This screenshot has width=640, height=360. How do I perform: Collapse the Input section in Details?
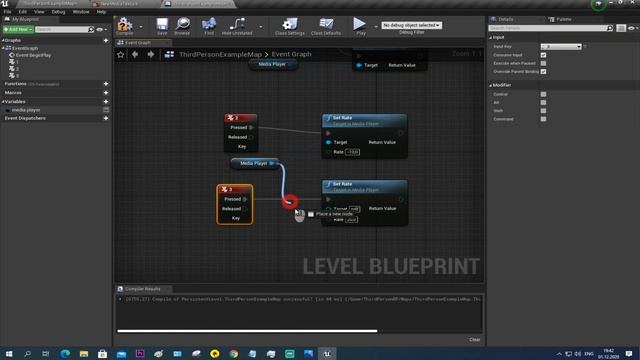491,38
